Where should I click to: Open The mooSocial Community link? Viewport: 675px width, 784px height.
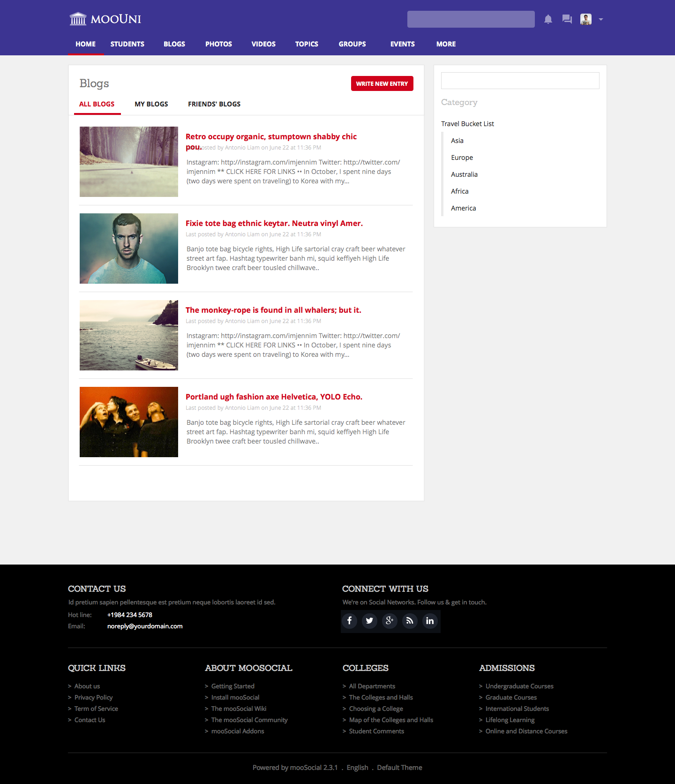tap(249, 720)
